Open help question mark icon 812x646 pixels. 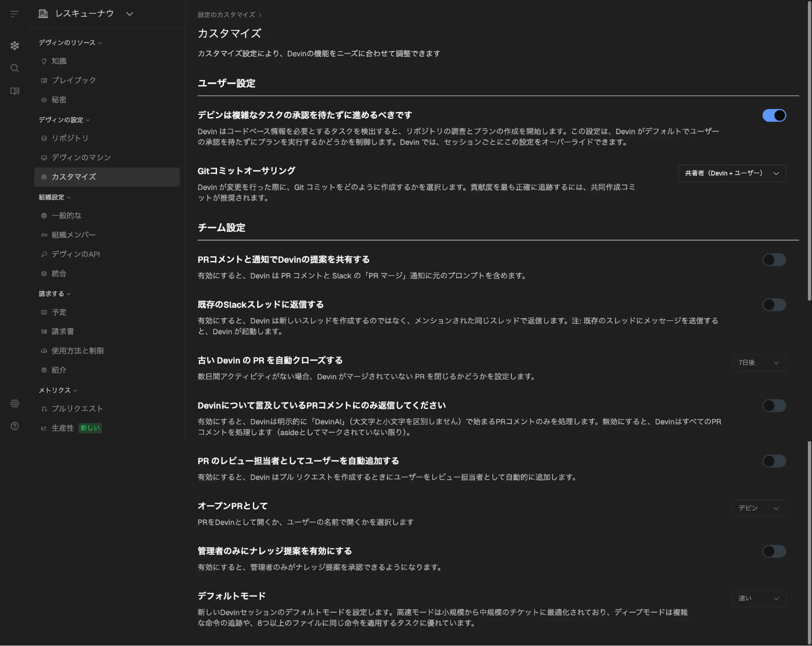(14, 426)
